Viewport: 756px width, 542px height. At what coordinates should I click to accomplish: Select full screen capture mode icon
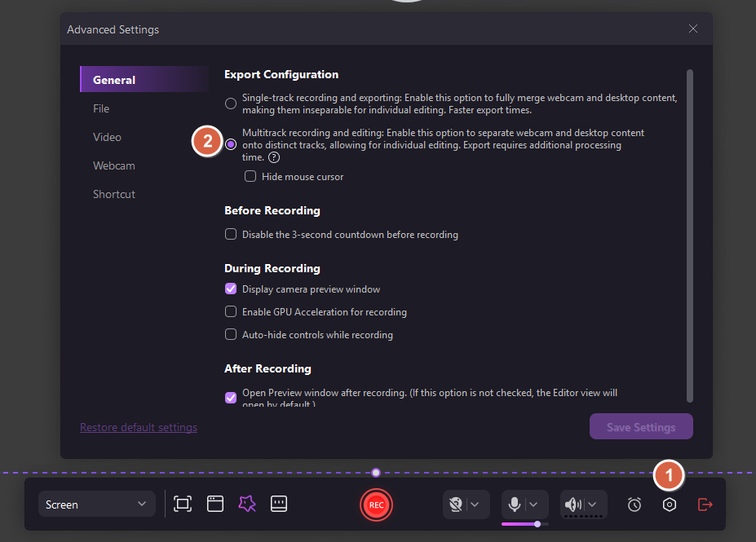coord(183,505)
